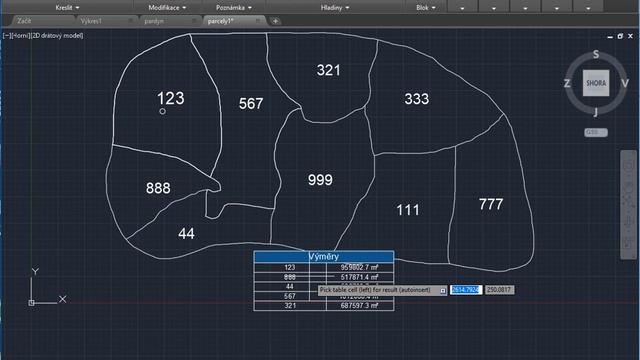
Task: Click the parcel label 123 in drawing
Action: tap(171, 98)
